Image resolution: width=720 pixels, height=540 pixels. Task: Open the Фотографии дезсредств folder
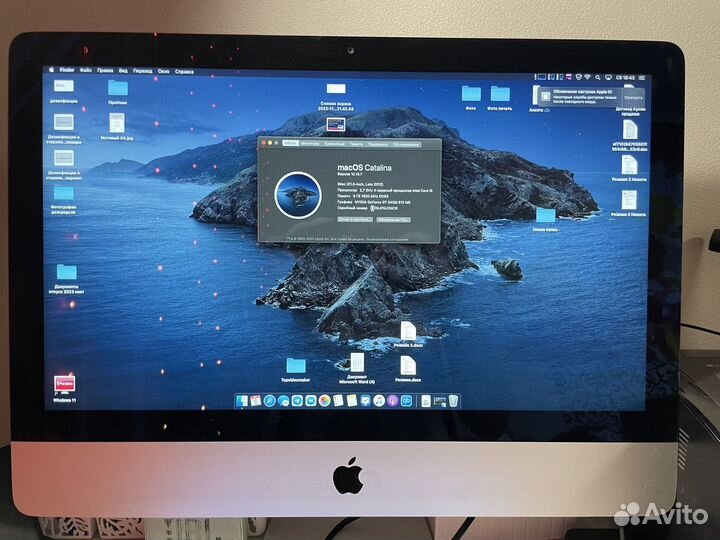tap(64, 194)
